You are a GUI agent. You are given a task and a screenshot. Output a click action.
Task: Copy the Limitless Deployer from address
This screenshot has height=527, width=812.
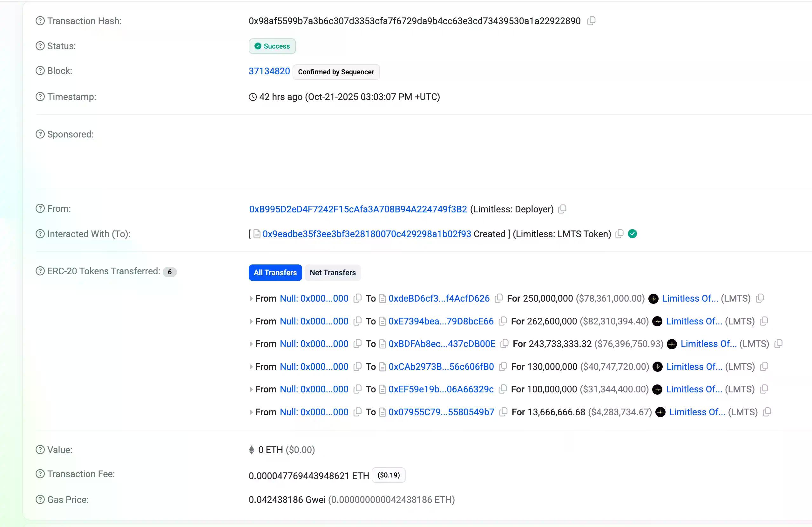tap(562, 209)
